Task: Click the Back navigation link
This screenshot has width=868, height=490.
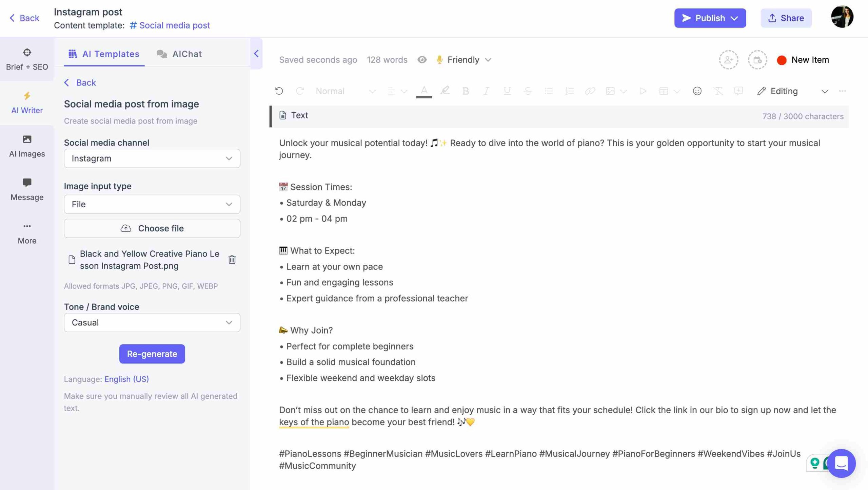Action: click(24, 18)
